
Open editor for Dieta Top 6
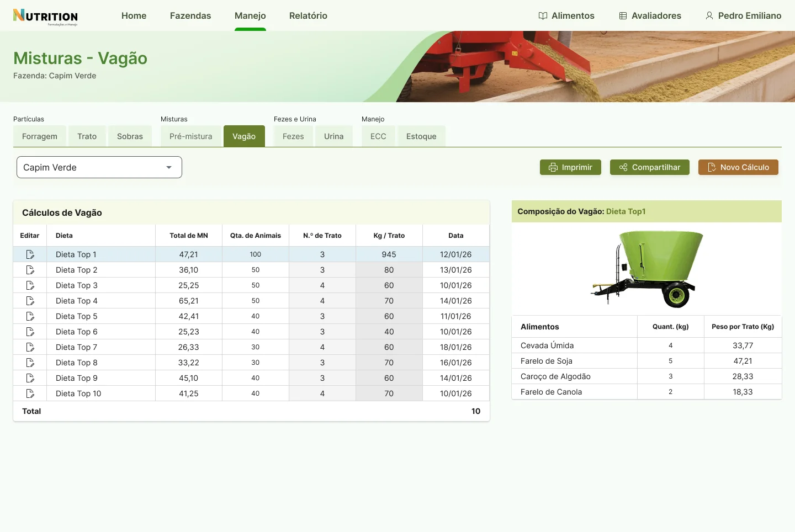pos(30,332)
